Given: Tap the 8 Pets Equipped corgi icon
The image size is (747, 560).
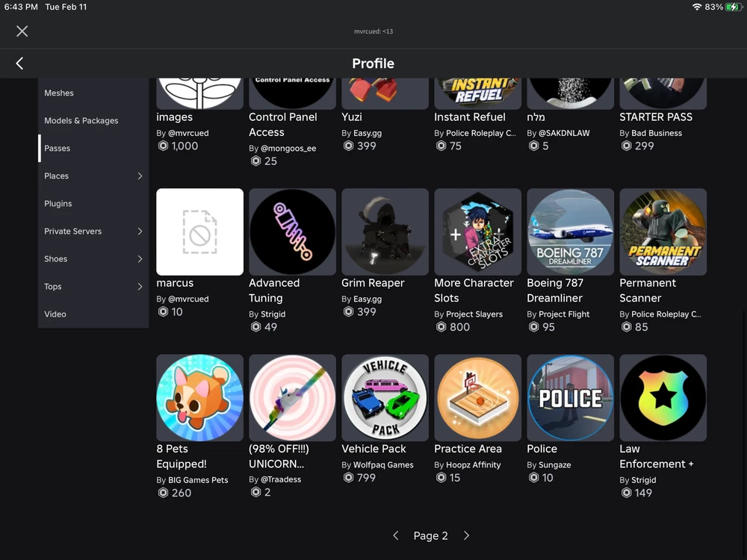Looking at the screenshot, I should (199, 397).
